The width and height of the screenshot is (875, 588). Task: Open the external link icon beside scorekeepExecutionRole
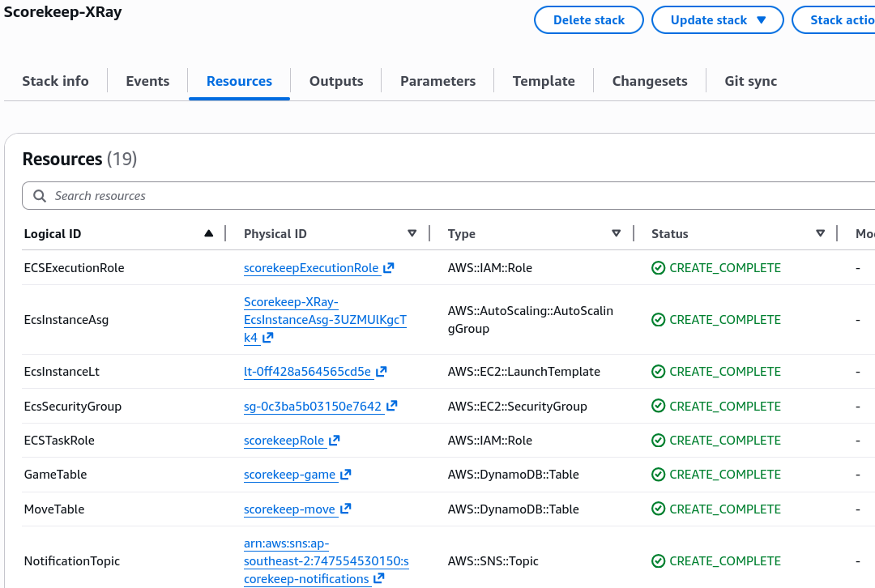pyautogui.click(x=389, y=268)
